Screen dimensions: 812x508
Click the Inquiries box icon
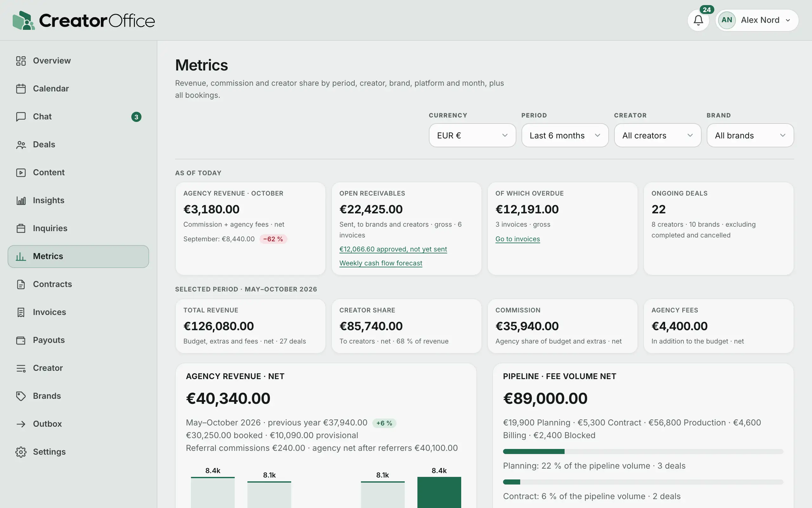click(21, 229)
